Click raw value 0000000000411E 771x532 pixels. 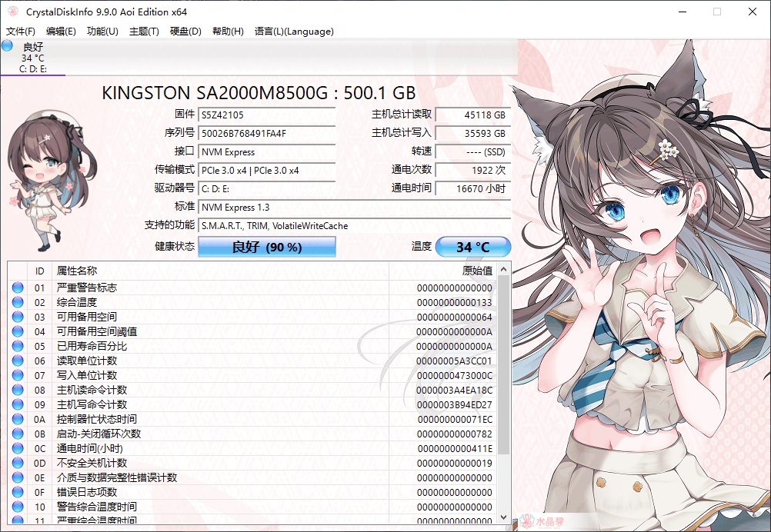(455, 448)
